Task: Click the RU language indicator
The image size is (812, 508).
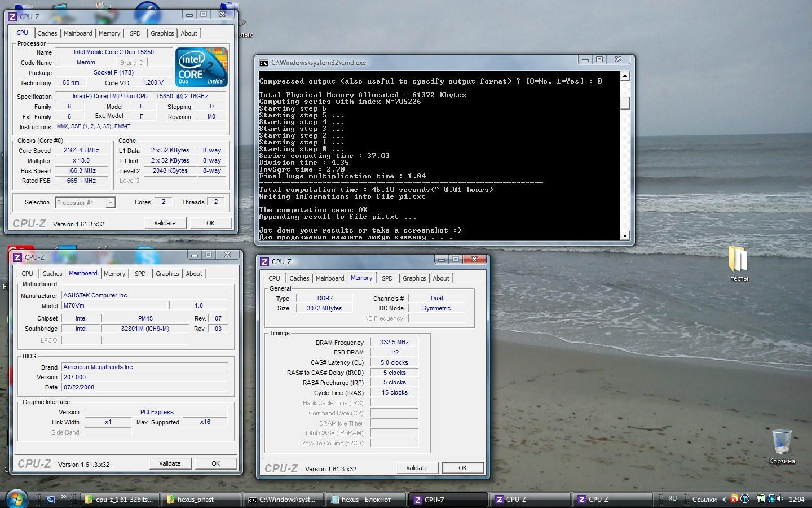Action: click(x=672, y=498)
